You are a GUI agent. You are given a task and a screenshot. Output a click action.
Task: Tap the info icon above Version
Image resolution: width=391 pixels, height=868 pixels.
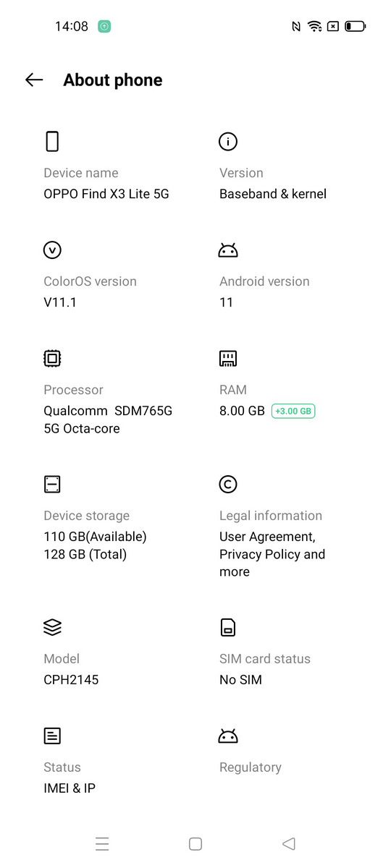click(x=228, y=142)
